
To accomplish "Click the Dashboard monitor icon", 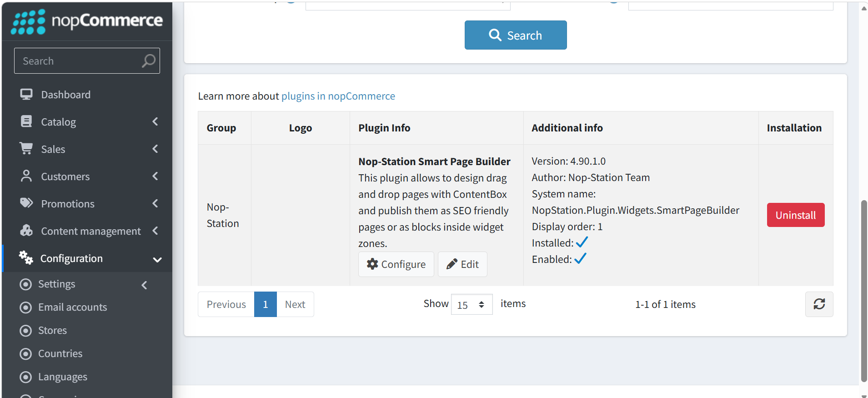I will (26, 94).
